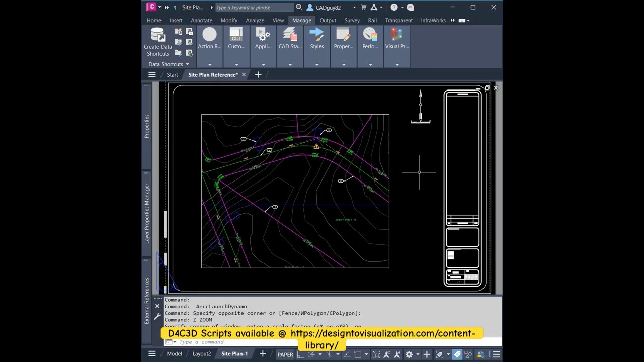
Task: Click the Selection Cycling status bar icon
Action: click(376, 354)
